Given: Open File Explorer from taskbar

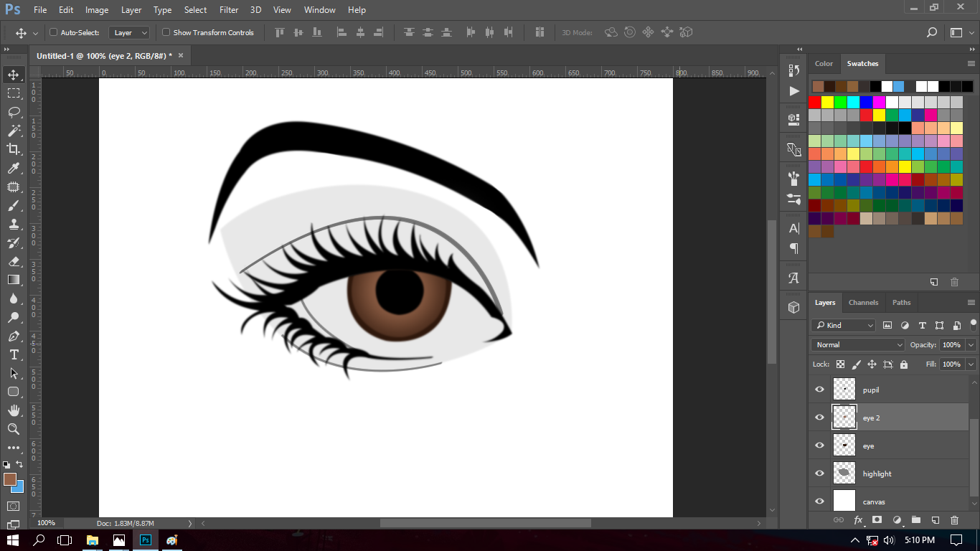Looking at the screenshot, I should [93, 540].
